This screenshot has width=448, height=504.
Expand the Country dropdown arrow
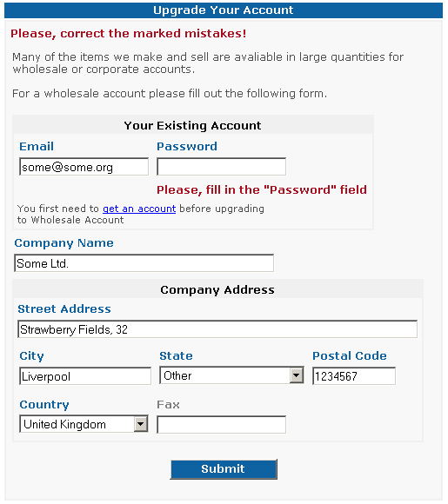point(140,424)
